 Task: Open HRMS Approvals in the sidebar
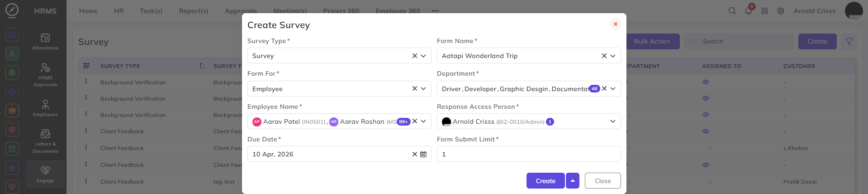pyautogui.click(x=45, y=75)
